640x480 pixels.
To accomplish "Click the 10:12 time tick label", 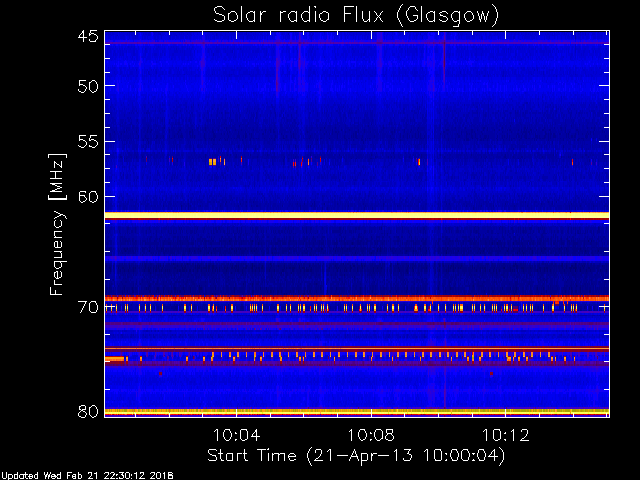I will coord(506,435).
